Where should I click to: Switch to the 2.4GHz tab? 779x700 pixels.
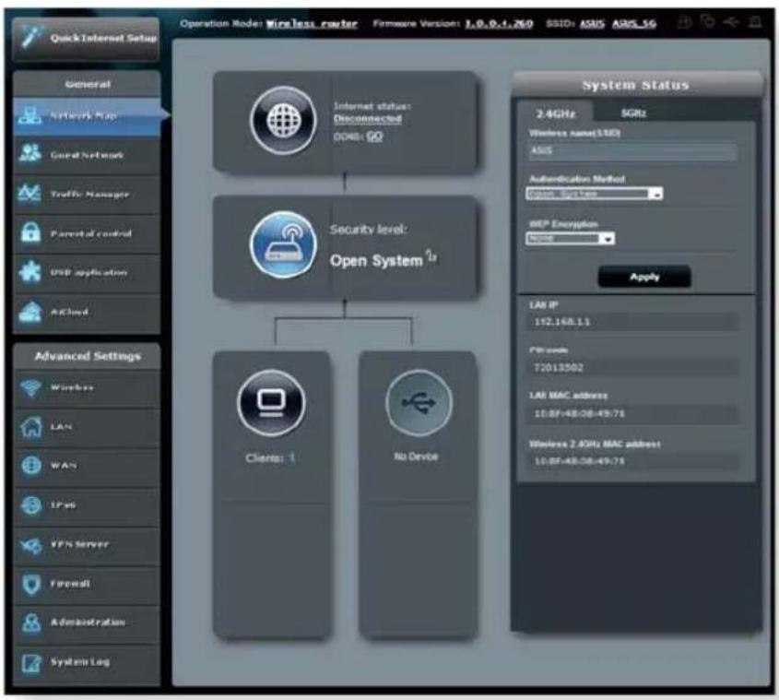coord(555,113)
